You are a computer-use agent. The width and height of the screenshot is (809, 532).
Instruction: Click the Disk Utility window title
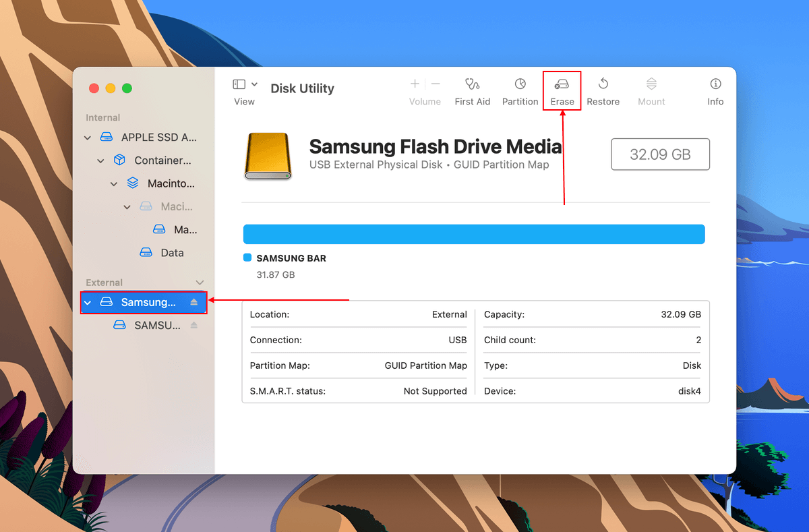[x=302, y=88]
